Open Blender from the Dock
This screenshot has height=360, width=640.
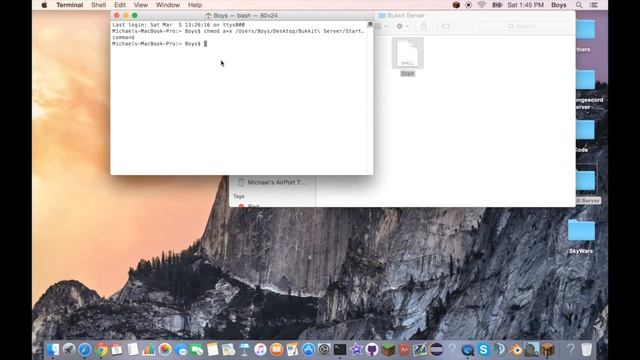coord(516,350)
